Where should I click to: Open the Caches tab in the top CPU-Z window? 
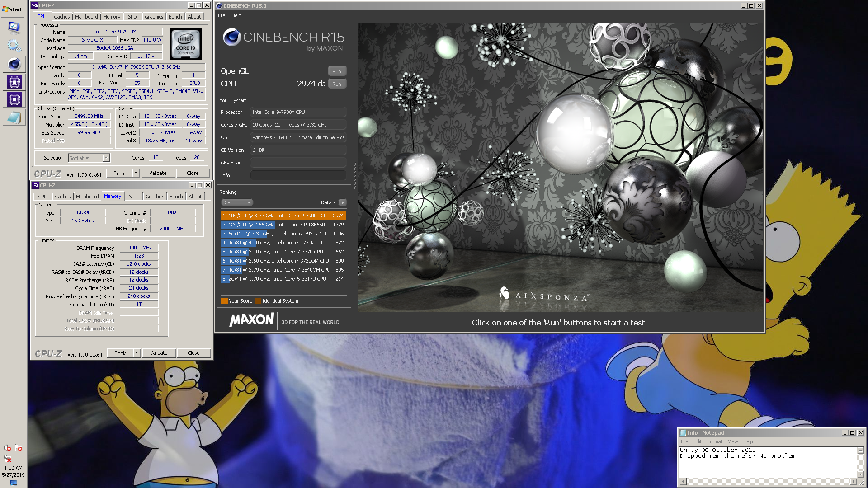click(x=62, y=17)
